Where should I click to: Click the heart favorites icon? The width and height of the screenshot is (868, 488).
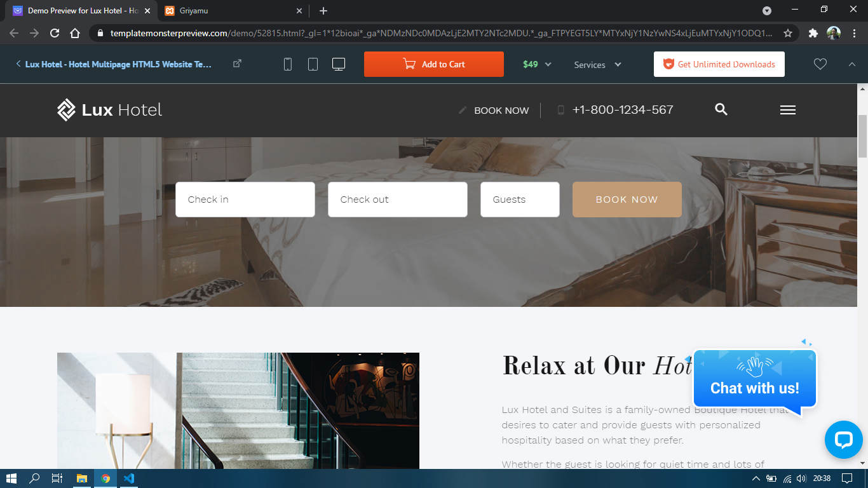pos(820,64)
